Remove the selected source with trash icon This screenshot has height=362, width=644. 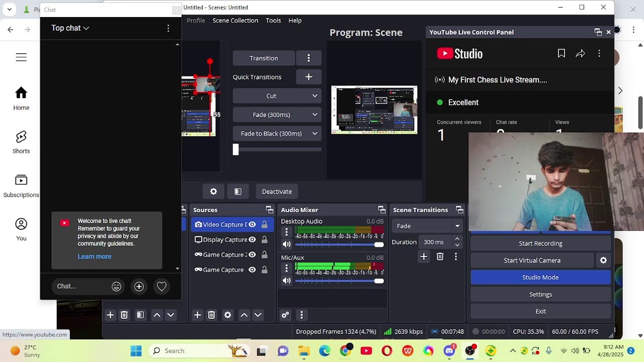212,315
